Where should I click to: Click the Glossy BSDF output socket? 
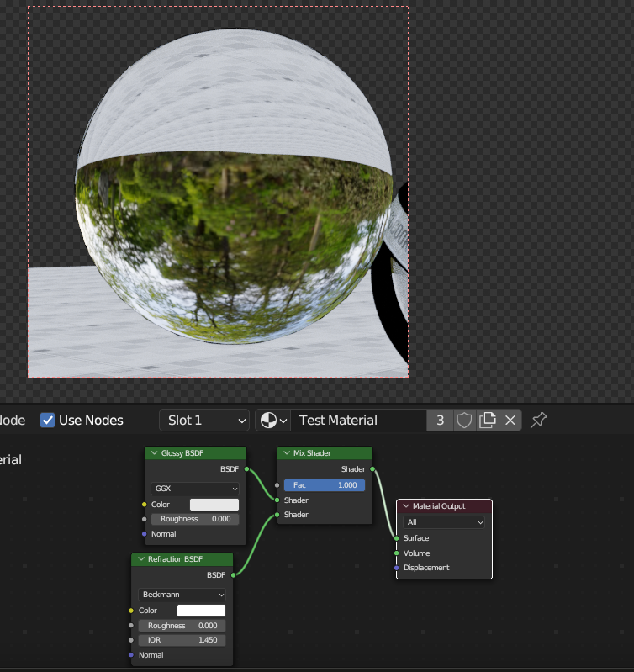pyautogui.click(x=246, y=469)
